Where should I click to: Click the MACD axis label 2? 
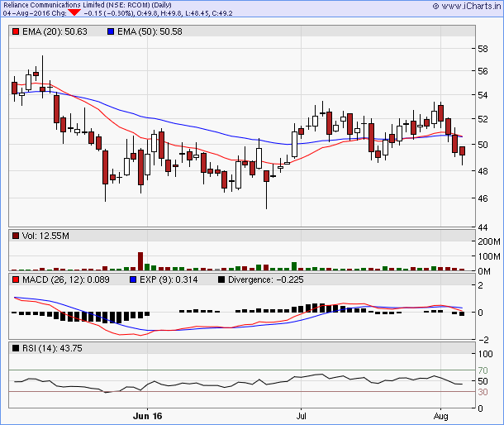point(480,285)
